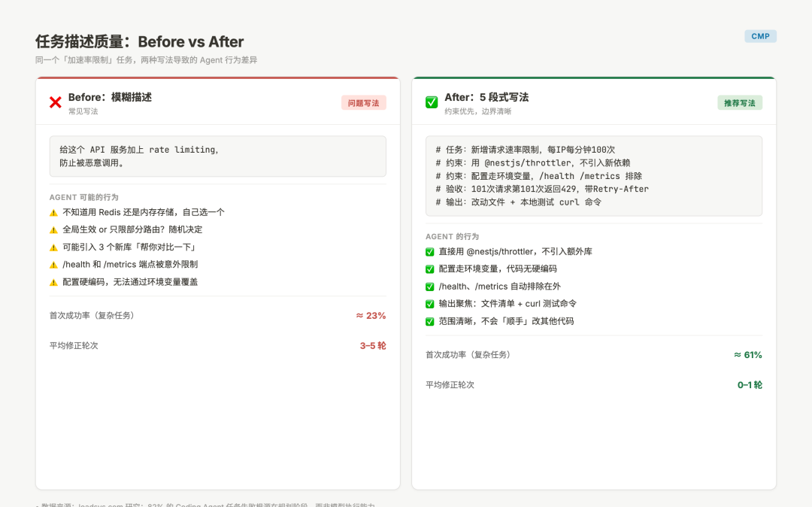Click warning icon beside 全局生效 or 只限部分路由
Image resolution: width=812 pixels, height=507 pixels.
point(53,230)
